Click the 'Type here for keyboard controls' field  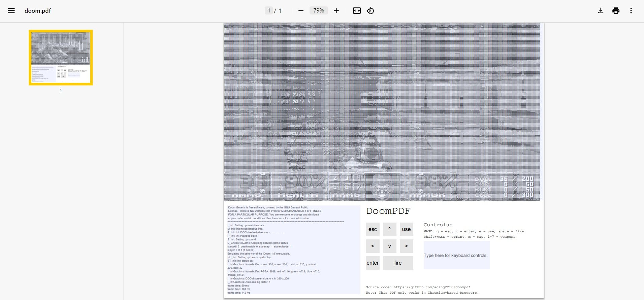(x=457, y=255)
